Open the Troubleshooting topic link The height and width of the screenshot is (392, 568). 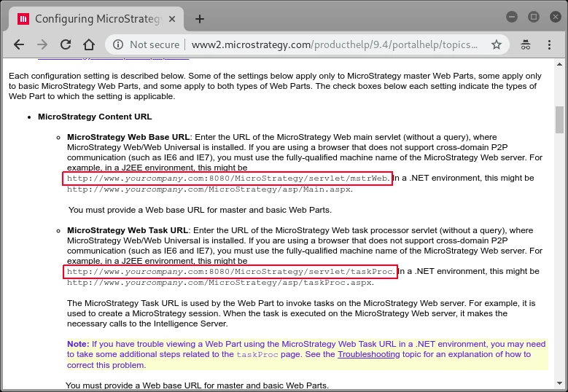(368, 354)
